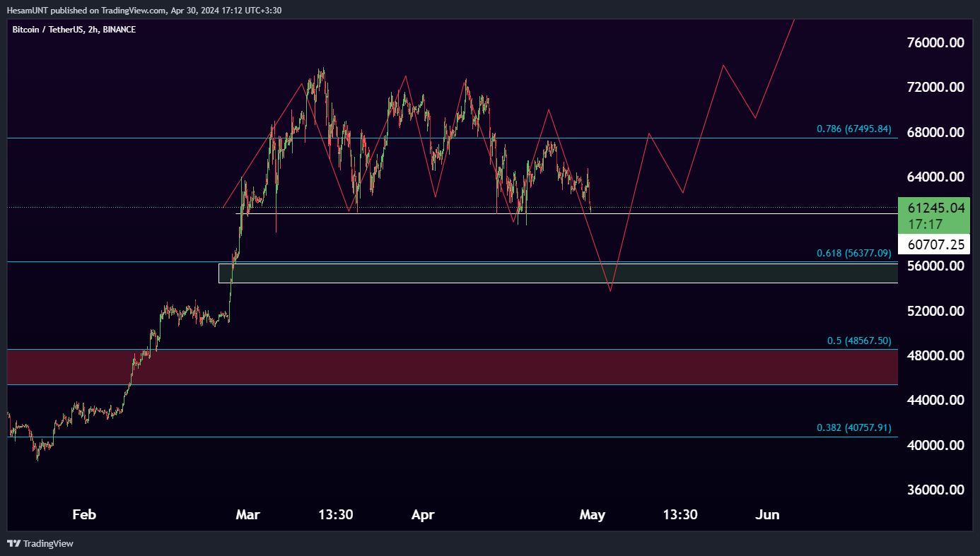The image size is (980, 556).
Task: Click the Mar label on the time axis
Action: (247, 514)
